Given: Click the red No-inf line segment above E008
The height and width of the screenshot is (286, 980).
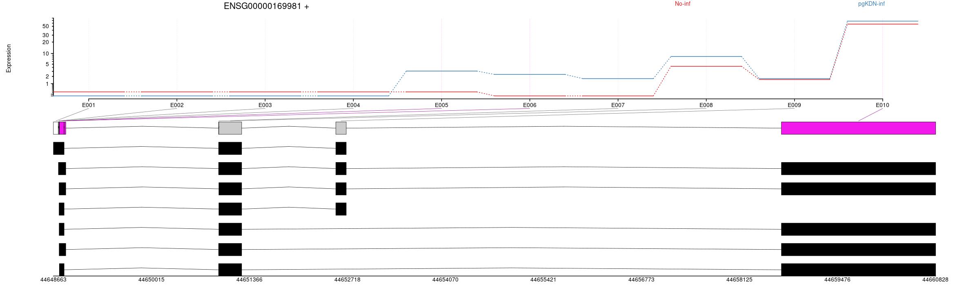Looking at the screenshot, I should [x=706, y=66].
